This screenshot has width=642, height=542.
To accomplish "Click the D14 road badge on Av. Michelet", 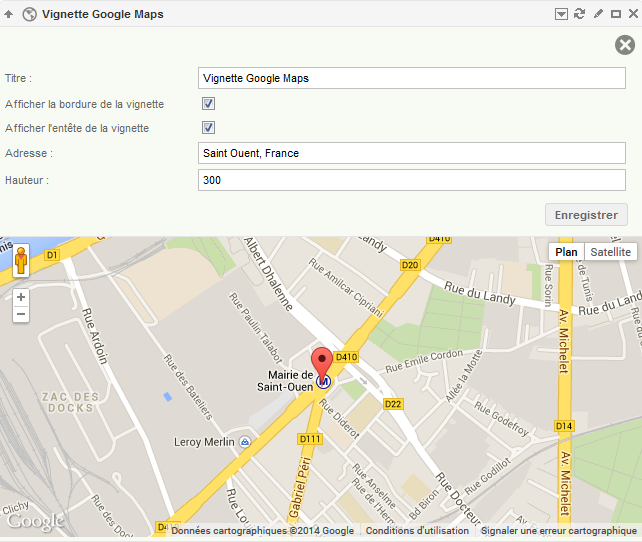I will pos(564,426).
